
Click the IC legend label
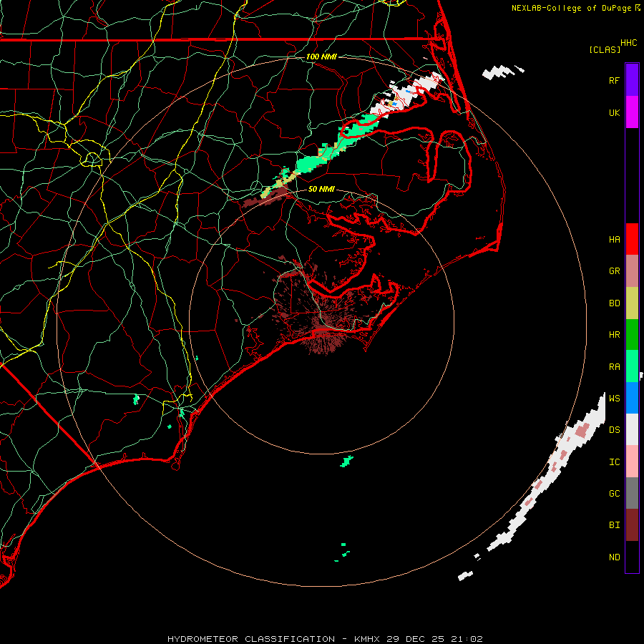[x=614, y=462]
